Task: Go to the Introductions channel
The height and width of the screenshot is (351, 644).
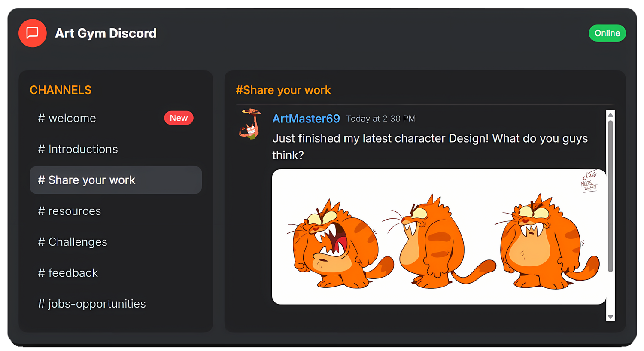Action: (x=83, y=149)
